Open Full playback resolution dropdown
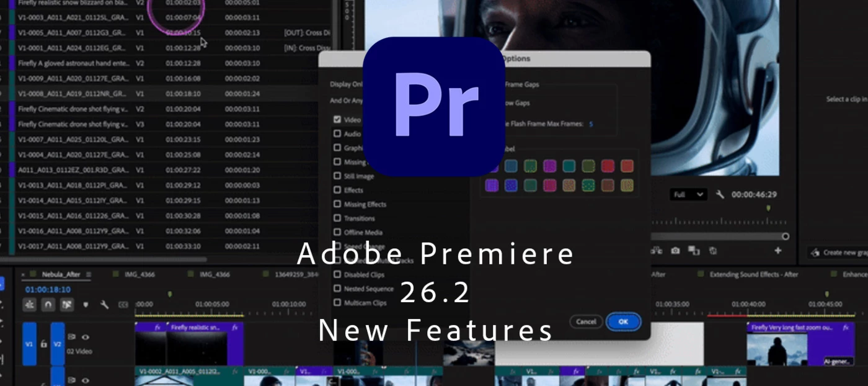 tap(689, 194)
